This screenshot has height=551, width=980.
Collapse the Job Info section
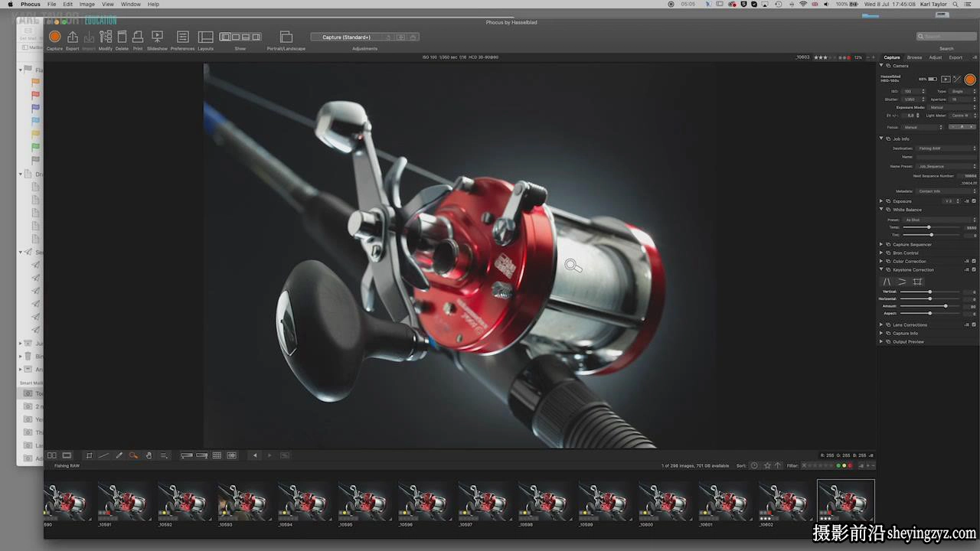tap(881, 139)
